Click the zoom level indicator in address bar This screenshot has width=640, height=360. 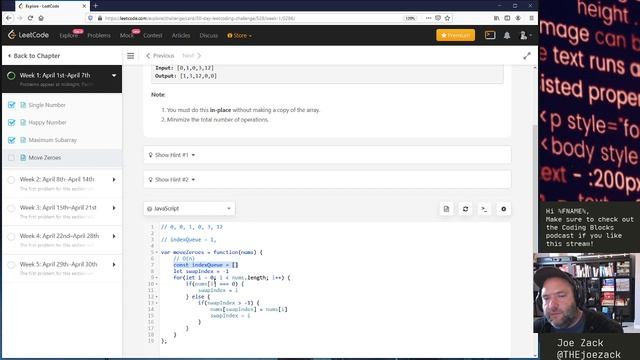click(x=410, y=18)
